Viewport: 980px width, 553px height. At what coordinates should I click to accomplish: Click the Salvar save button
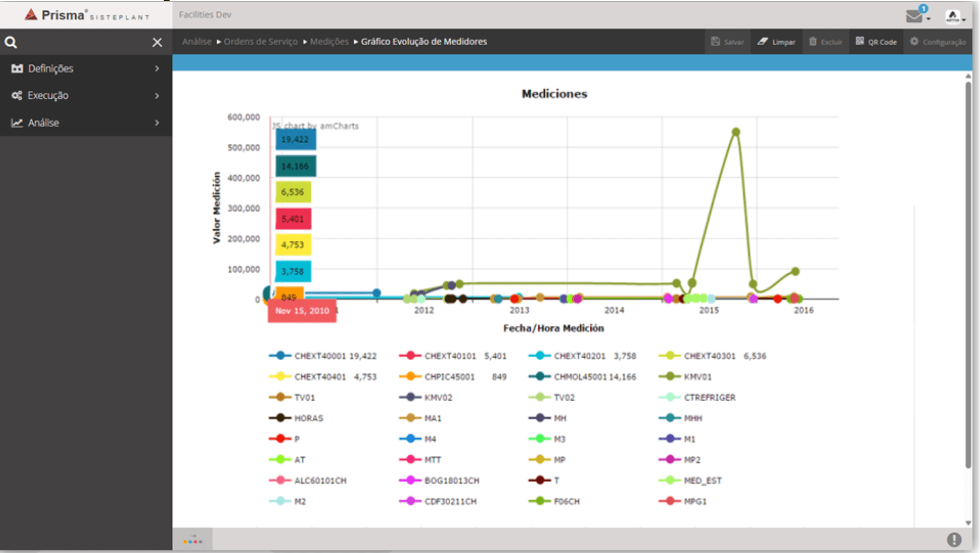click(727, 42)
